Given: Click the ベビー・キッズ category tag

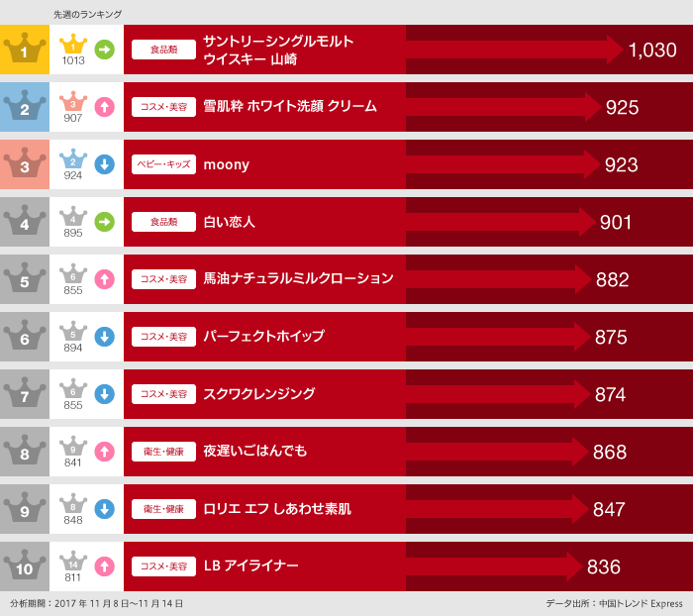Looking at the screenshot, I should pos(163,164).
